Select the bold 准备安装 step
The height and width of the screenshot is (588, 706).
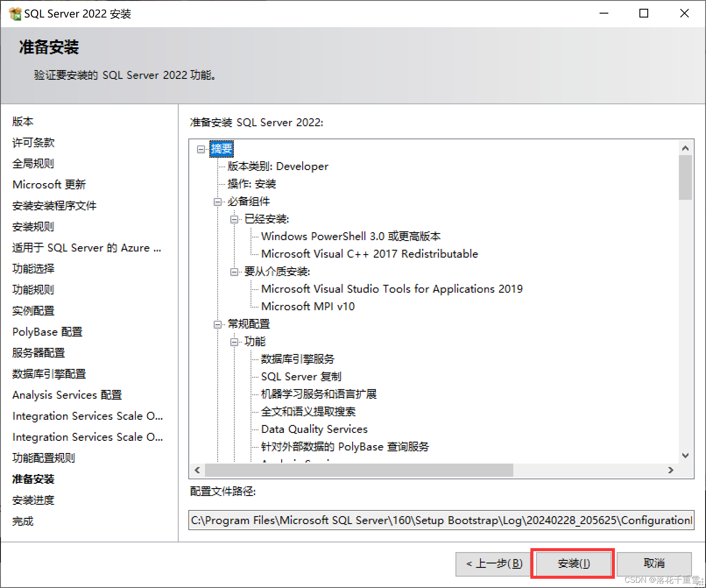(x=33, y=479)
